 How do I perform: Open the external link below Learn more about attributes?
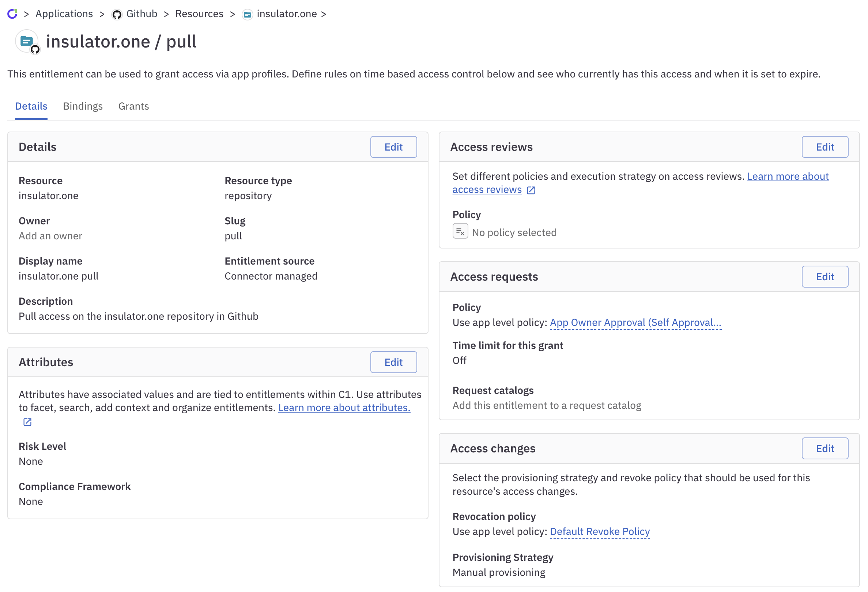[27, 422]
